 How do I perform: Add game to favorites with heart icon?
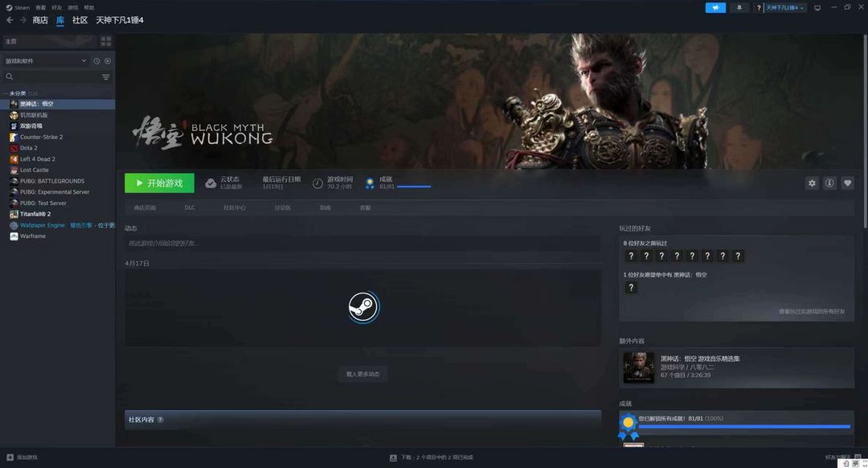coord(847,183)
